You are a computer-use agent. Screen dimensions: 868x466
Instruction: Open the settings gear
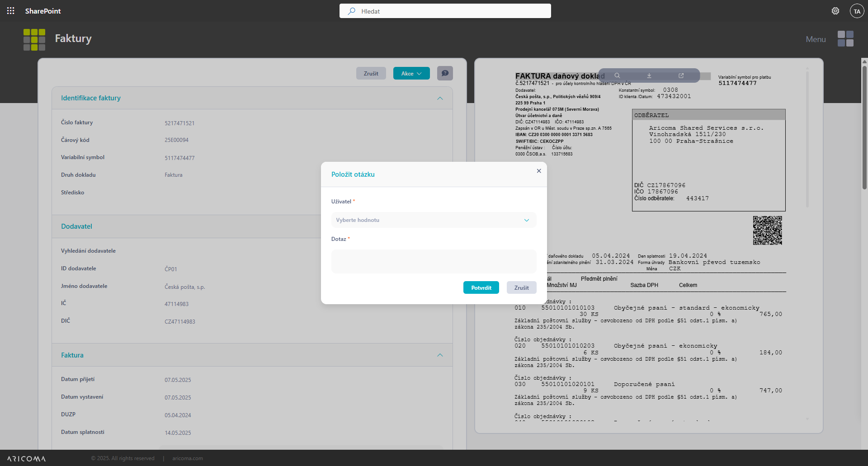[835, 11]
